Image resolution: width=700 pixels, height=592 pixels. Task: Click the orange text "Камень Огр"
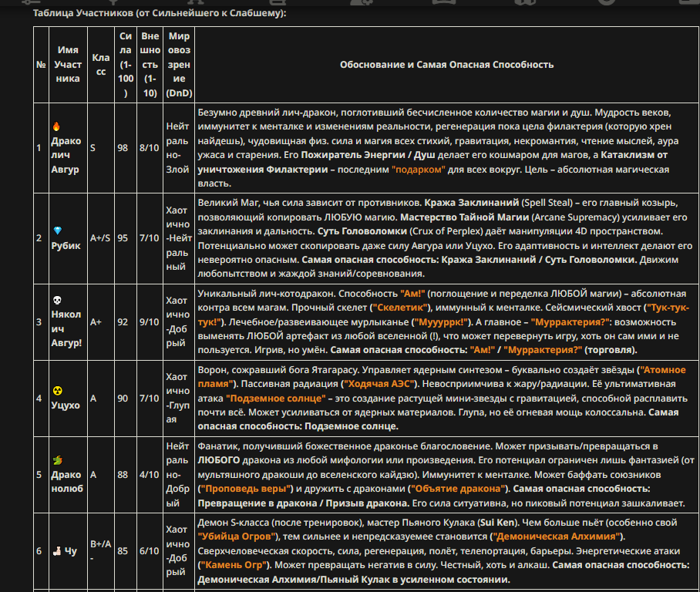click(x=234, y=565)
